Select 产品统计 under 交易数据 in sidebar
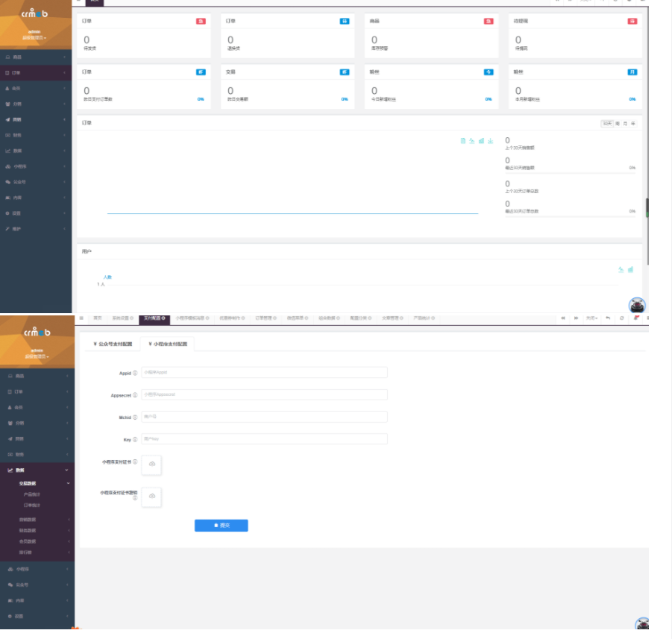 point(32,494)
